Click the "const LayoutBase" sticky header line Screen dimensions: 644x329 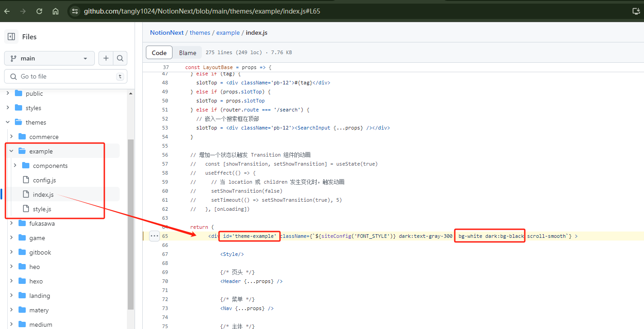[x=228, y=67]
